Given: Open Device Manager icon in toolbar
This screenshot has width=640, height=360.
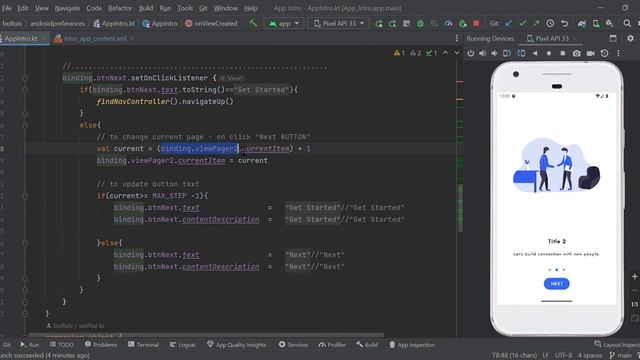Looking at the screenshot, I should (x=596, y=24).
